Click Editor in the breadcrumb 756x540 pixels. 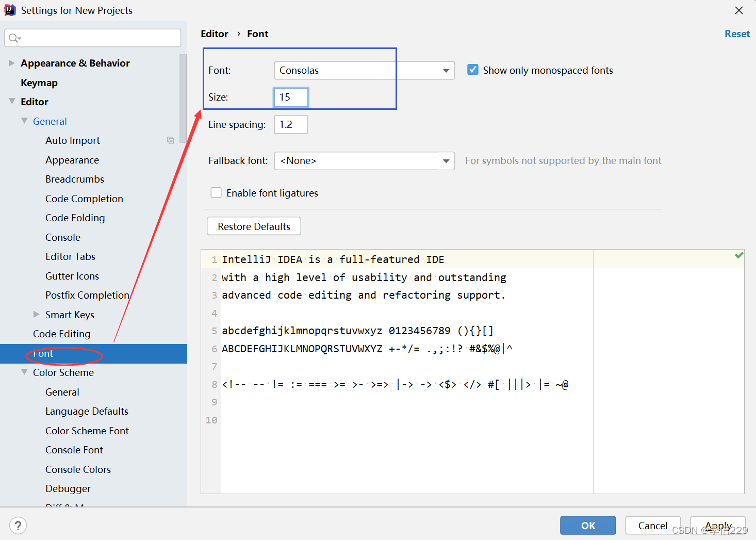coord(215,34)
